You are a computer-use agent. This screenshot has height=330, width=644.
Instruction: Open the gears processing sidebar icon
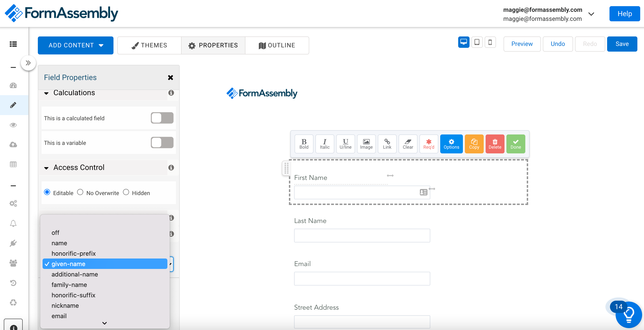(x=13, y=203)
